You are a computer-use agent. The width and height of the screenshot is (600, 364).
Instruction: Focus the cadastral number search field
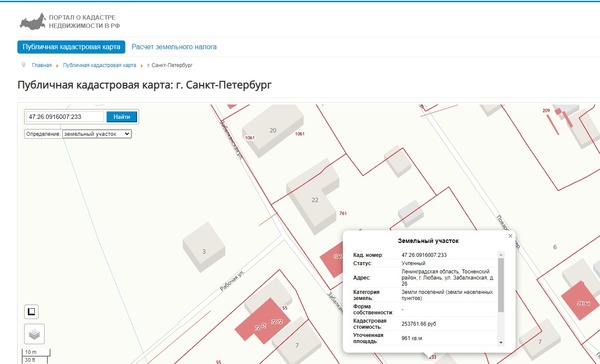(65, 117)
